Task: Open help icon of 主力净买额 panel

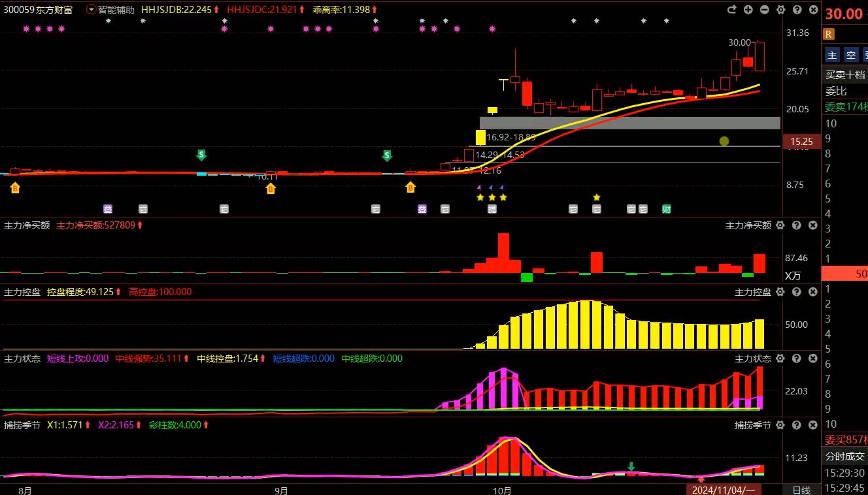Action: pos(797,225)
